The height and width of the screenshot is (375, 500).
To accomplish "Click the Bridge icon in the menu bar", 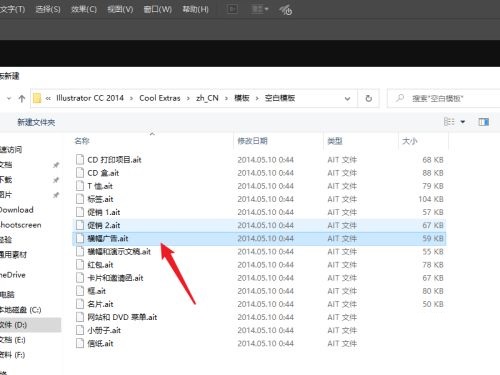I will coord(232,9).
